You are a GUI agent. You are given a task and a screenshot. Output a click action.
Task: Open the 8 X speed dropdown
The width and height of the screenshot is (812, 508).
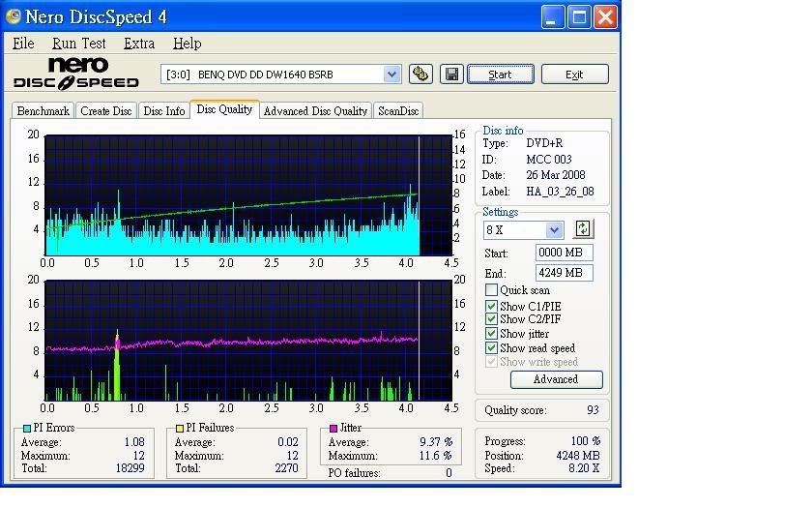coord(554,229)
